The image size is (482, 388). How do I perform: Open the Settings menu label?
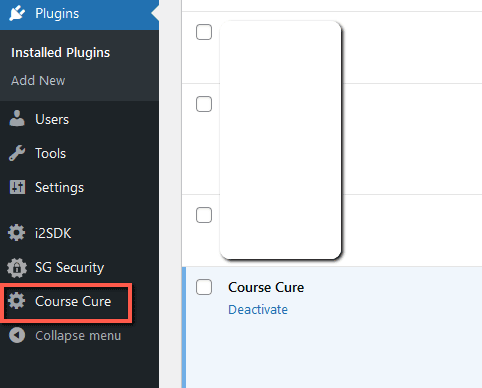(60, 187)
